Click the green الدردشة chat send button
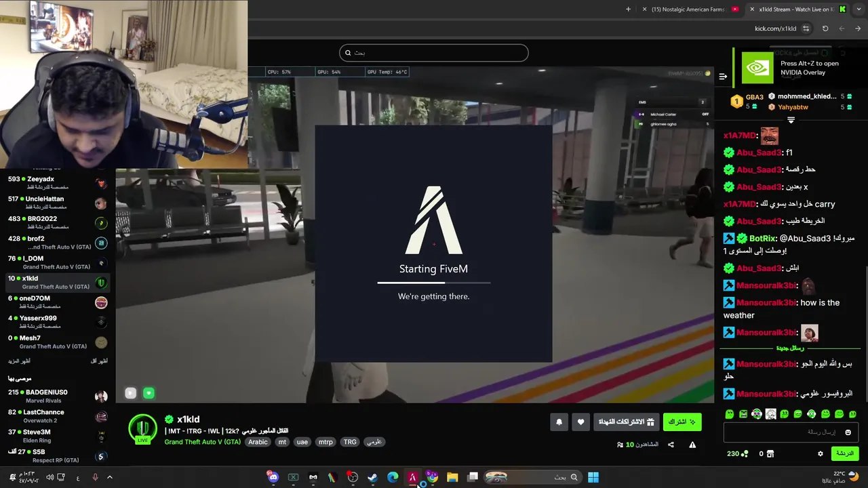Viewport: 868px width, 488px height. click(844, 453)
